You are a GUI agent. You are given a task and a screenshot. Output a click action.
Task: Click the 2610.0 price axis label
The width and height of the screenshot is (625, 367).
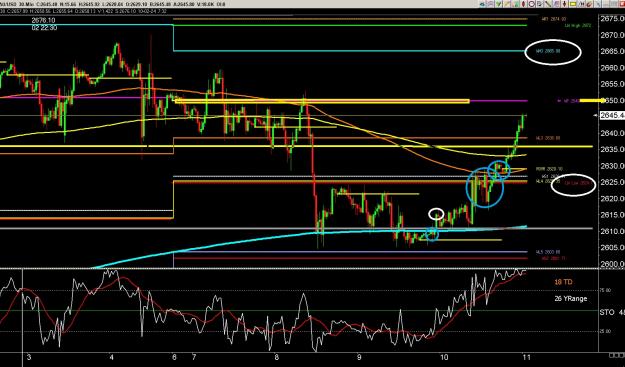[612, 231]
